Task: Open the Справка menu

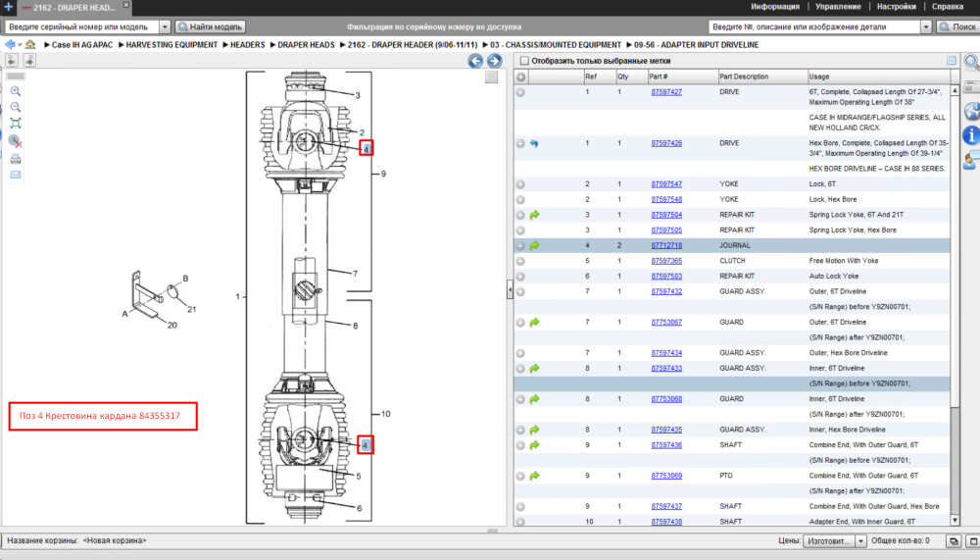Action: 948,6
